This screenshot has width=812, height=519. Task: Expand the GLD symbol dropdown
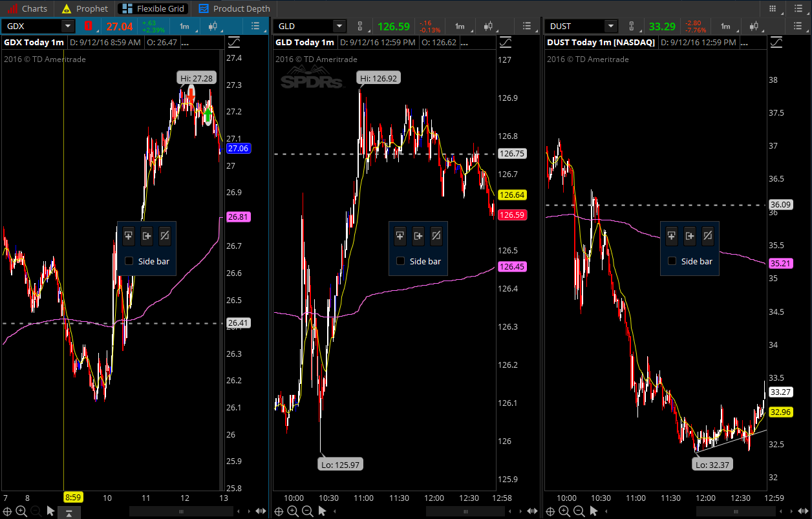click(x=339, y=26)
